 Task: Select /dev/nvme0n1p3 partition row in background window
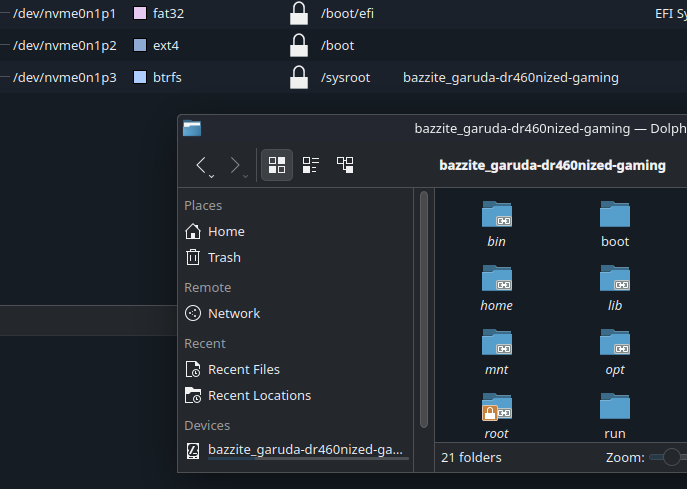[344, 78]
